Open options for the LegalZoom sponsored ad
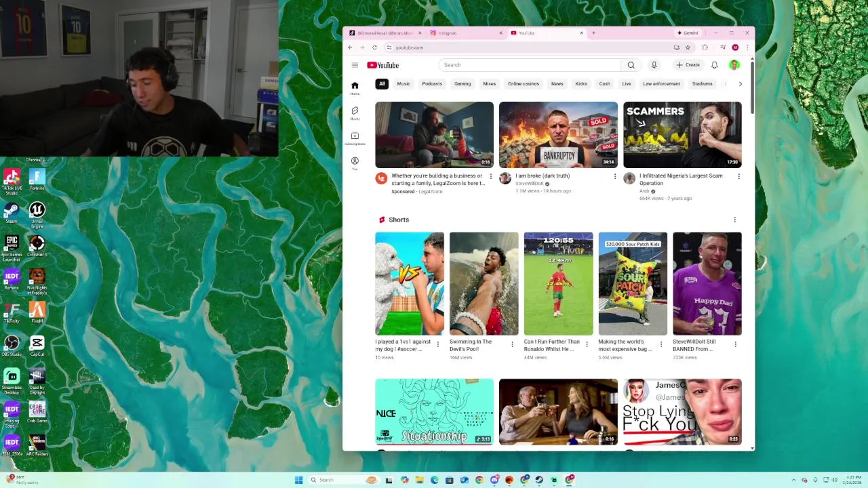Viewport: 868px width, 488px height. [491, 176]
